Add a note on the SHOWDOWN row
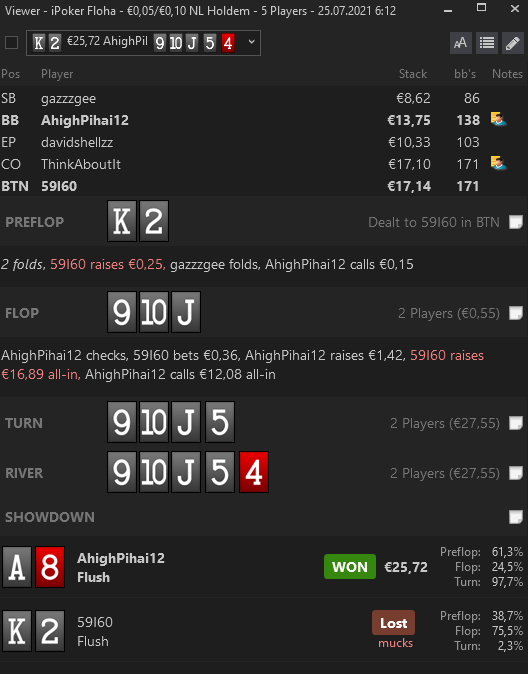Image resolution: width=528 pixels, height=674 pixels. pyautogui.click(x=516, y=517)
